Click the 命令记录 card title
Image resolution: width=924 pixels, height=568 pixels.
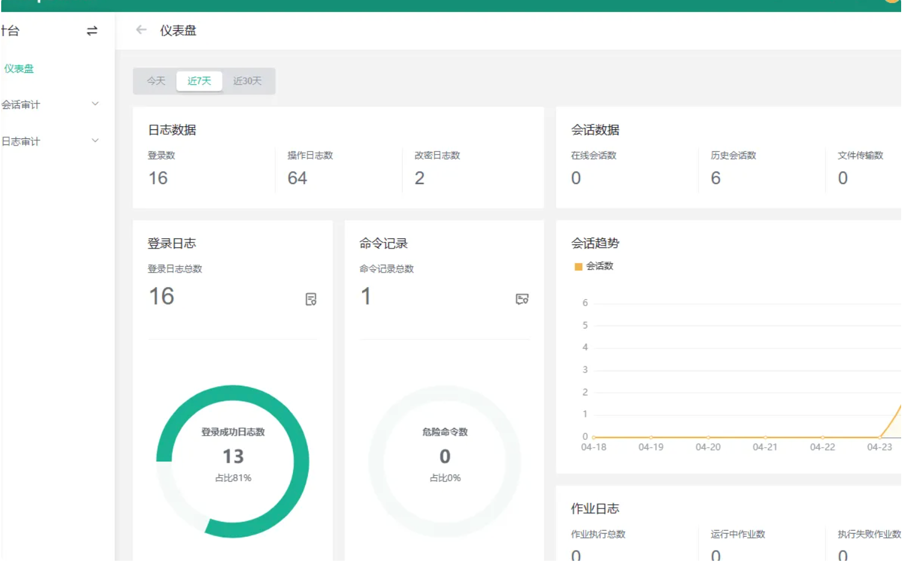coord(384,244)
